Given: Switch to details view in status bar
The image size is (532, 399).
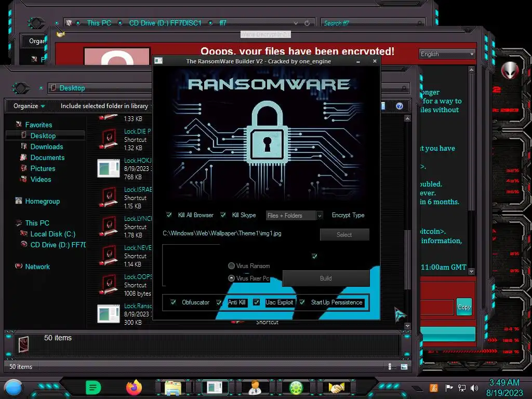Looking at the screenshot, I should pyautogui.click(x=390, y=367).
